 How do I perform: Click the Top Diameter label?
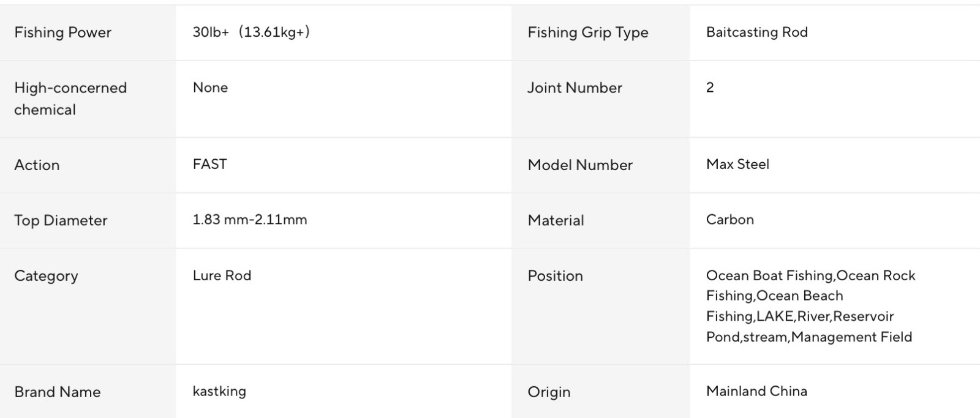click(61, 220)
